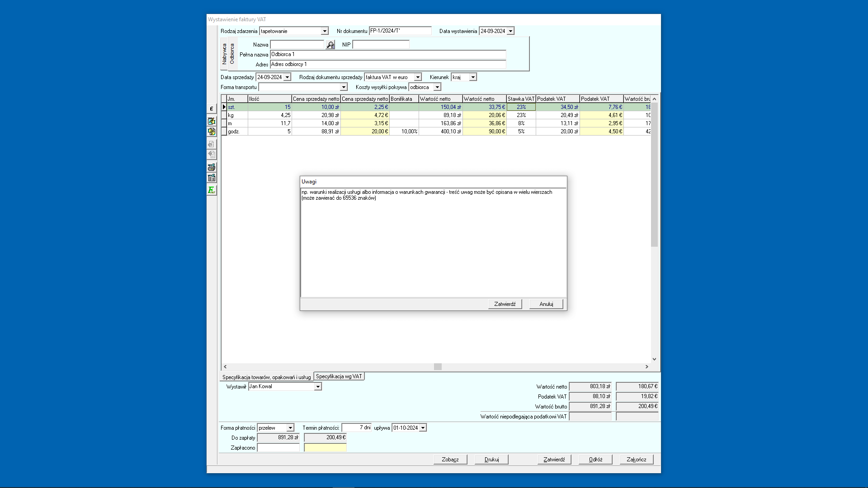Switch to the Specyfikacja wg VAT tab

coord(339,376)
